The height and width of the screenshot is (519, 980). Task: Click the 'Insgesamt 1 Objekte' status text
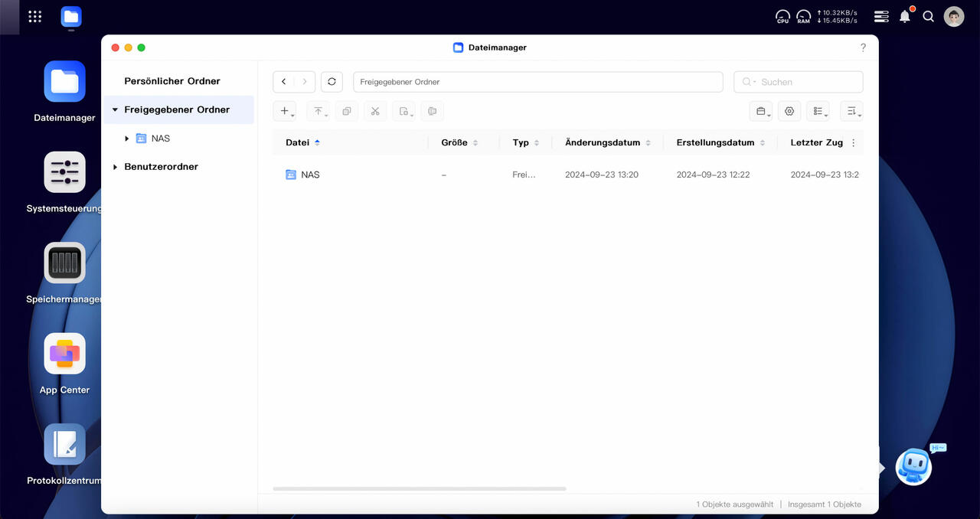[x=825, y=504]
